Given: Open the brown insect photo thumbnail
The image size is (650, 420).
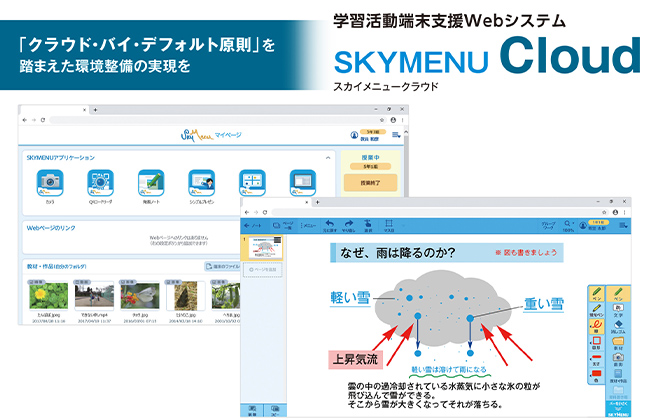Looking at the screenshot, I should point(185,296).
